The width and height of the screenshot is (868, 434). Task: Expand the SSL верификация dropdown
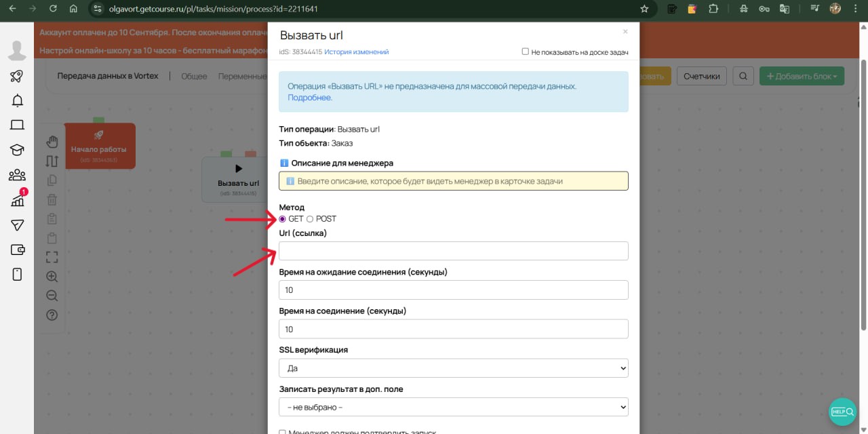click(x=453, y=368)
